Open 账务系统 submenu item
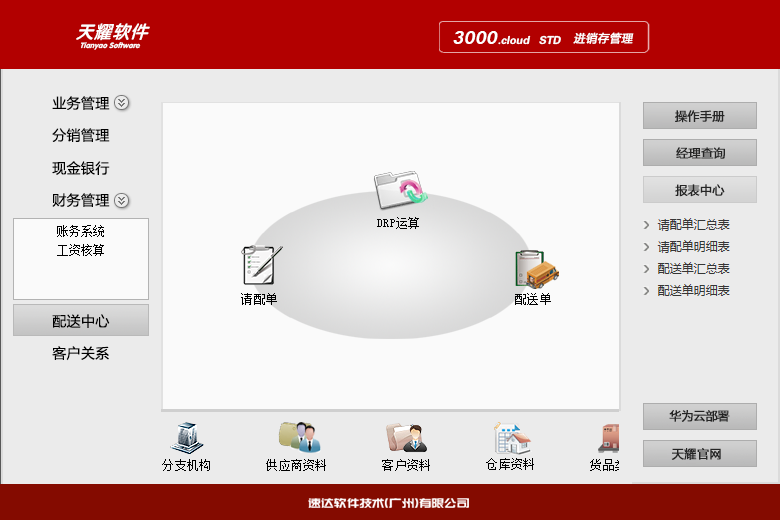This screenshot has height=520, width=780. coord(81,231)
